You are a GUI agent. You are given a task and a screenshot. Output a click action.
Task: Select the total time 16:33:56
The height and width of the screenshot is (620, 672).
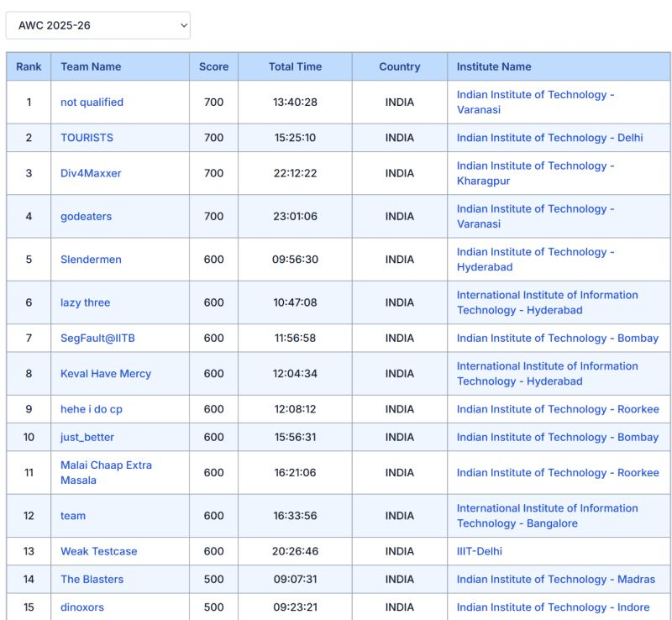pyautogui.click(x=296, y=516)
